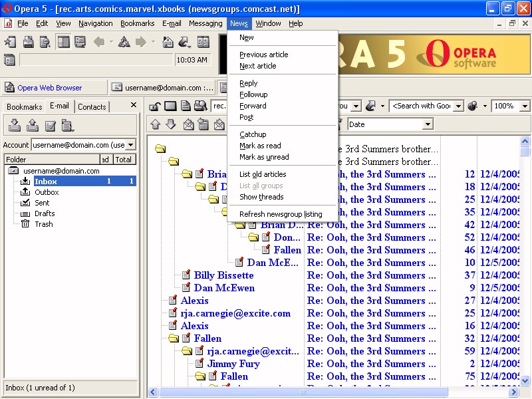This screenshot has width=532, height=399.
Task: Click the Total column header
Action: (x=123, y=160)
